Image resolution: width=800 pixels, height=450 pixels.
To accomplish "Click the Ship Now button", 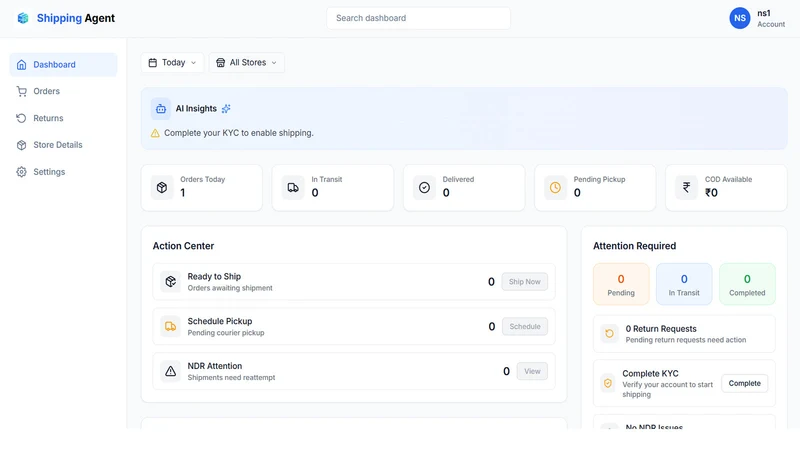I will (x=524, y=282).
